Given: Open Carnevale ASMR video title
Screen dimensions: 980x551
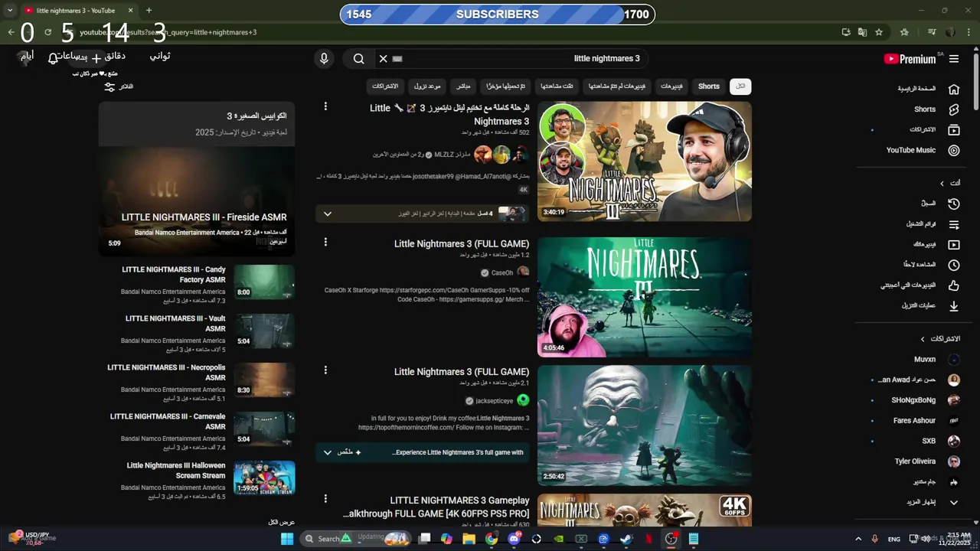Looking at the screenshot, I should point(168,422).
